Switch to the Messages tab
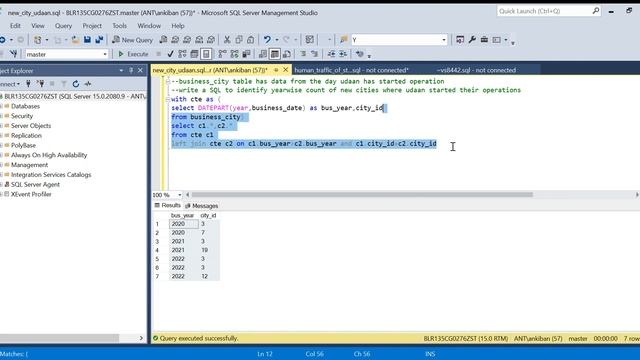The height and width of the screenshot is (360, 640). pyautogui.click(x=202, y=206)
